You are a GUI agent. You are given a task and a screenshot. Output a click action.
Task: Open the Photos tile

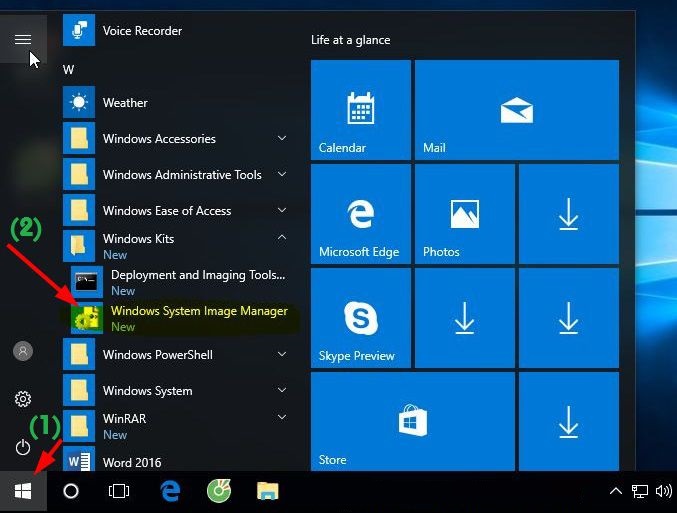tap(465, 214)
